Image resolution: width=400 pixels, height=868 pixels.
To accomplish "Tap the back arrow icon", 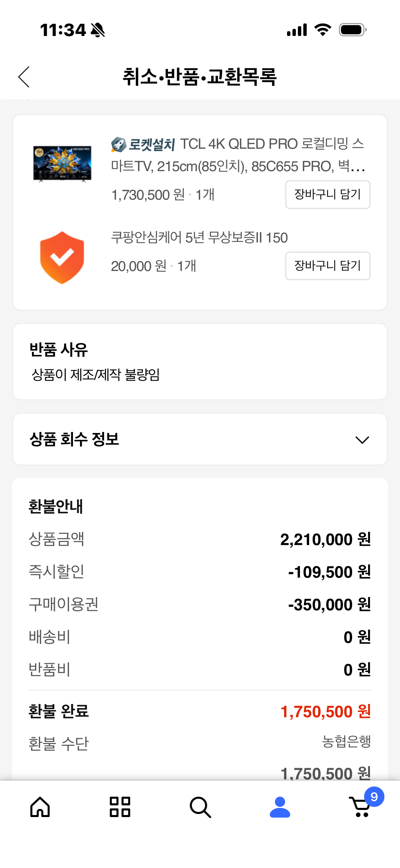I will coord(24,77).
